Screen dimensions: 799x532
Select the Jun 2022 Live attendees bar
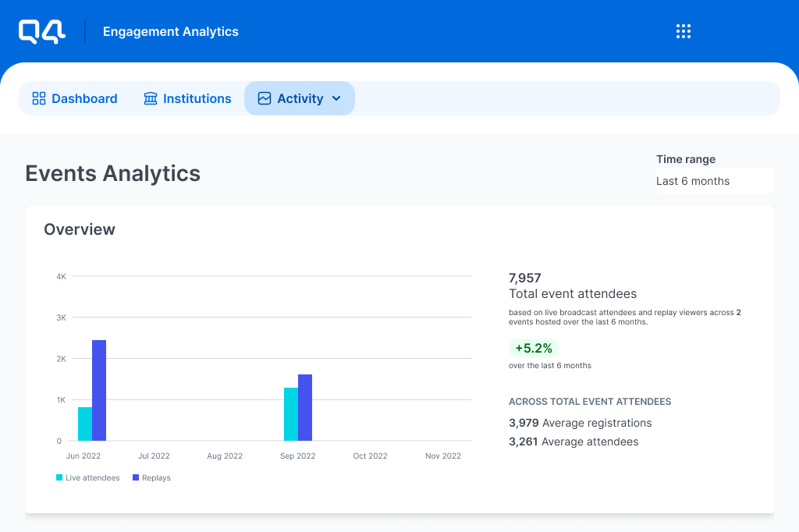[x=85, y=424]
